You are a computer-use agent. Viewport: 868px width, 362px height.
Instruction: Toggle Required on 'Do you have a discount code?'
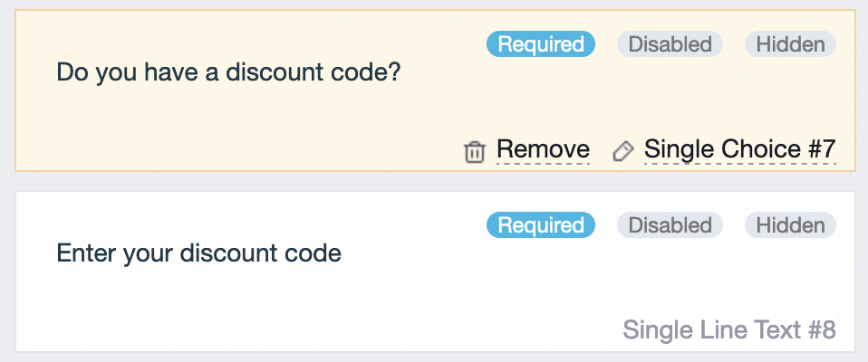(541, 44)
